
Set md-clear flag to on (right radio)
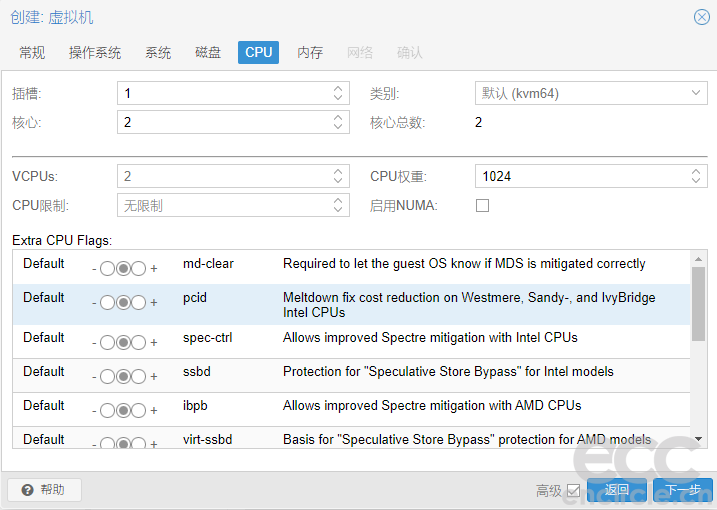(139, 269)
